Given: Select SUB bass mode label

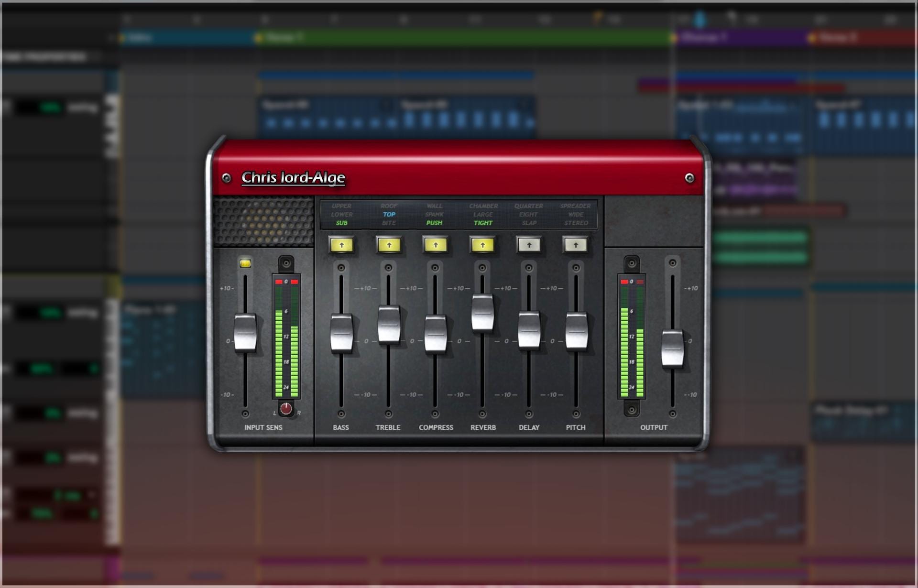Looking at the screenshot, I should click(x=341, y=223).
